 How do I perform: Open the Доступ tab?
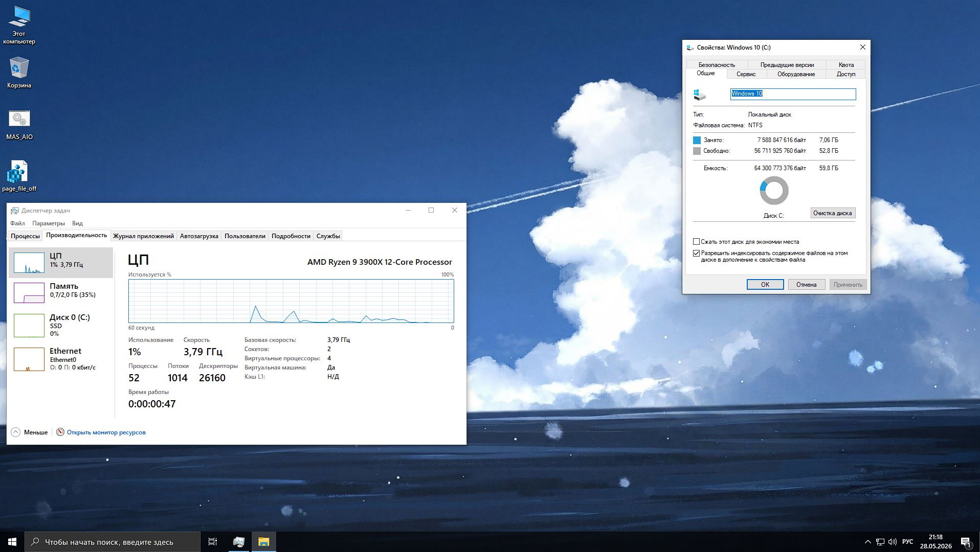point(846,74)
